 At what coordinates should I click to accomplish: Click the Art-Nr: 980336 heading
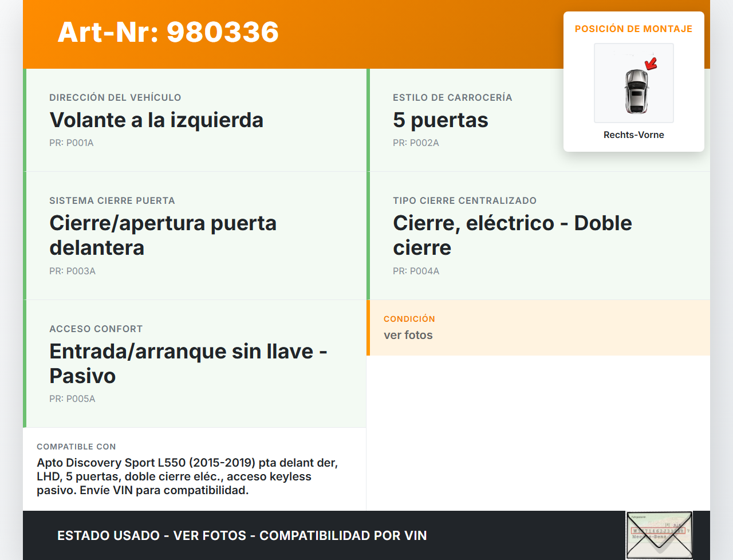coord(168,32)
